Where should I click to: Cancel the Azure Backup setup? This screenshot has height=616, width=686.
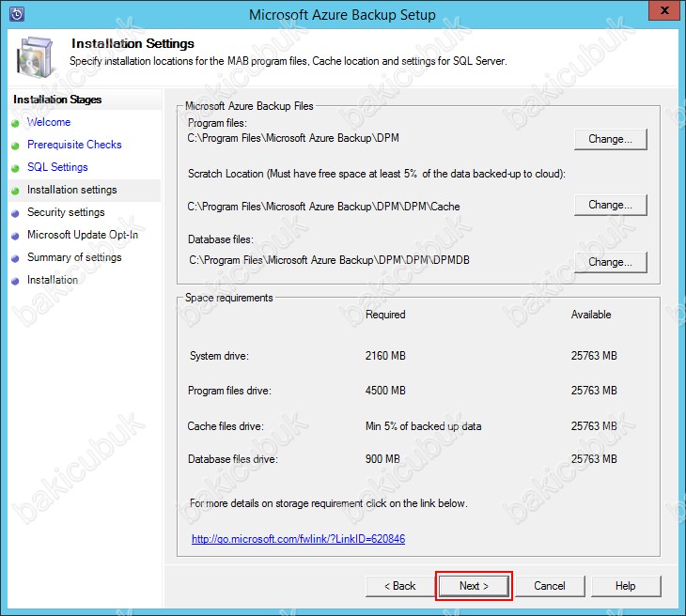[x=550, y=586]
